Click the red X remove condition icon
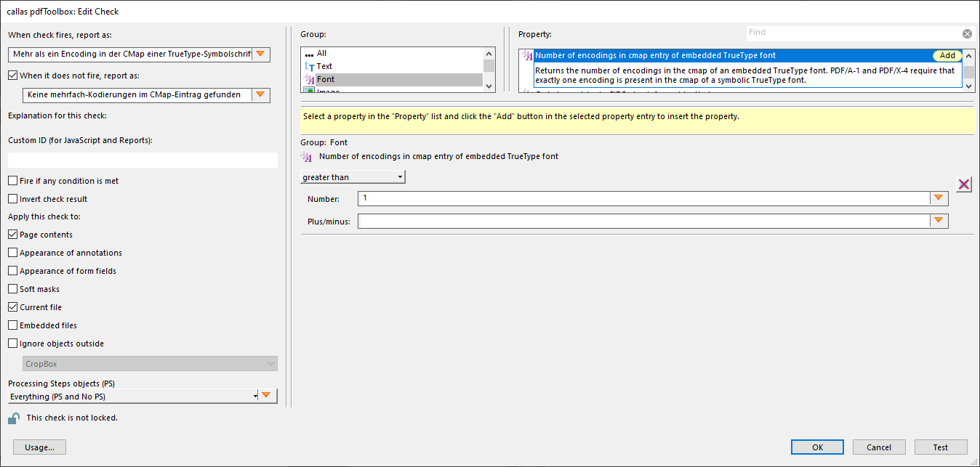 964,184
